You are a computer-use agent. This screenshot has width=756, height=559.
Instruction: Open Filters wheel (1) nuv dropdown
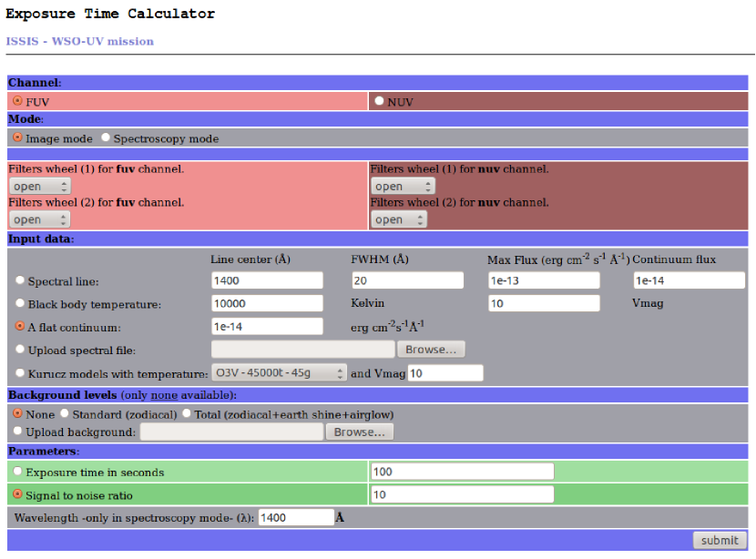click(403, 186)
